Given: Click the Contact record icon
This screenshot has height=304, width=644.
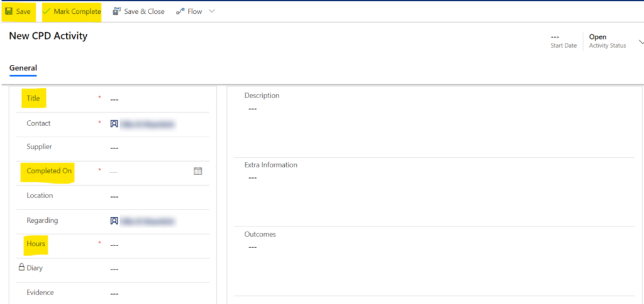Looking at the screenshot, I should [x=114, y=124].
